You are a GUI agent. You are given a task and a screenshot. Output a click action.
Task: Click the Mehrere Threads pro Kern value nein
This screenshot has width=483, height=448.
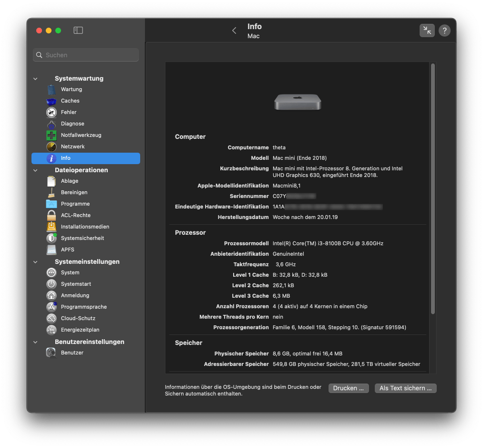[278, 317]
